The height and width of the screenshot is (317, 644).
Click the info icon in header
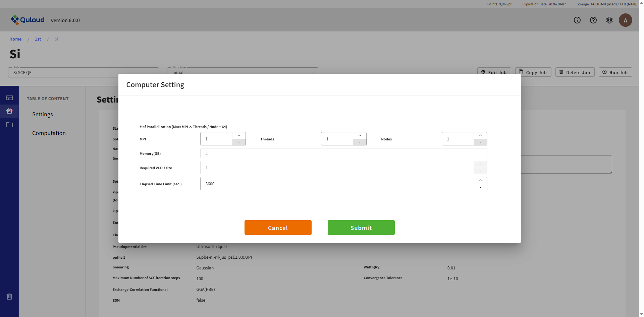pyautogui.click(x=577, y=20)
